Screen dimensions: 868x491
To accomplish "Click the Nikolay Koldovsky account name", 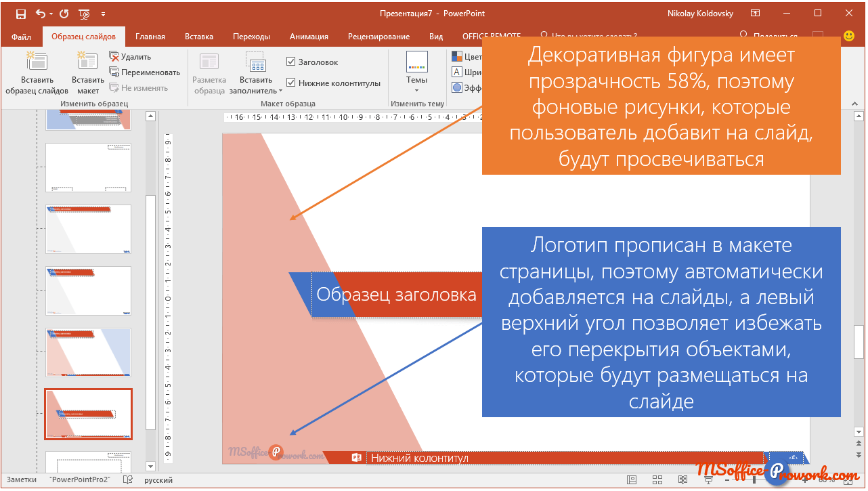I will click(x=700, y=14).
